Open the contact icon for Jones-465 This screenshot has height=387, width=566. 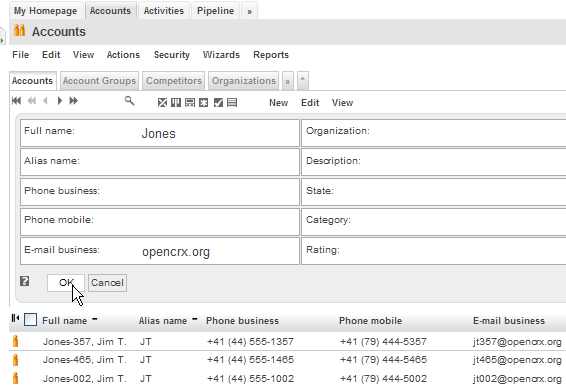point(16,360)
